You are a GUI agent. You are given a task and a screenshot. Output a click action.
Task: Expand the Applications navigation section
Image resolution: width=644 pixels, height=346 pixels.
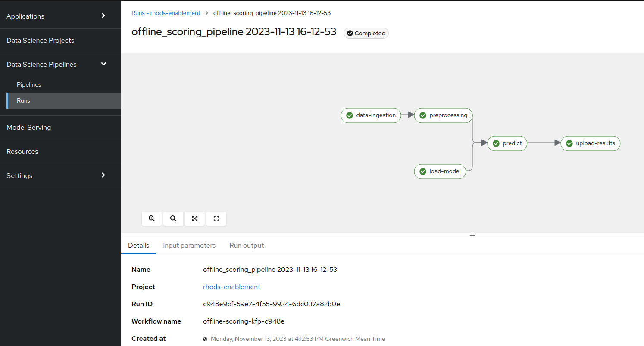click(60, 16)
